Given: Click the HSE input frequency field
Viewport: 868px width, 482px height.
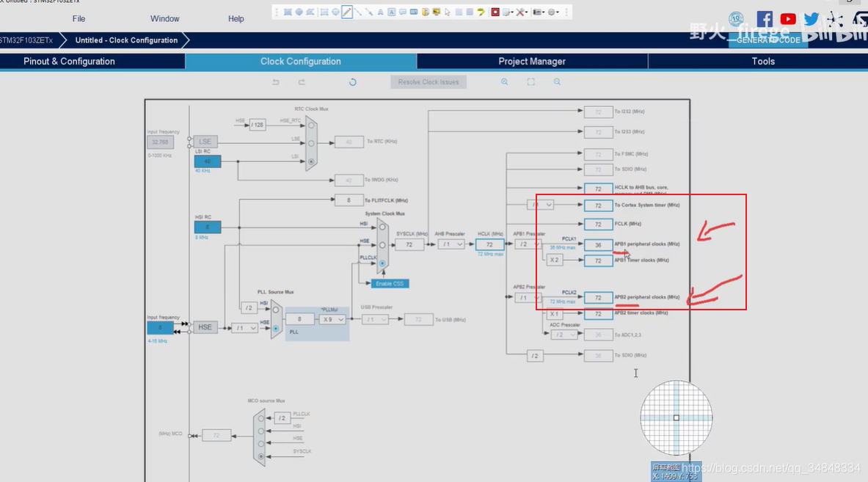Looking at the screenshot, I should click(x=160, y=328).
